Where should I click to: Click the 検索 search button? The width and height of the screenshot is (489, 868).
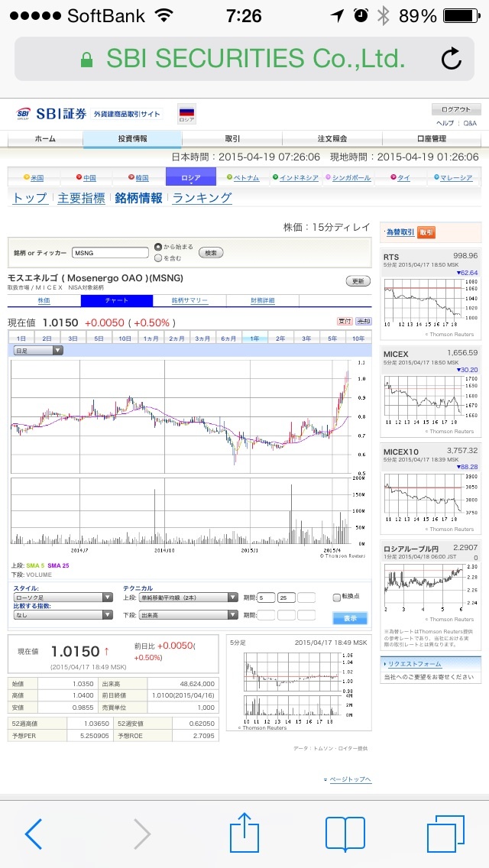[x=210, y=252]
